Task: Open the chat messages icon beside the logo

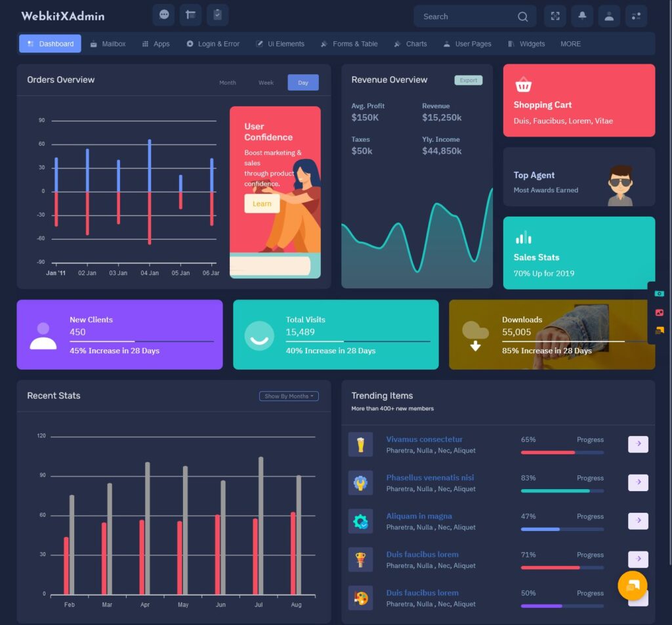Action: pos(163,14)
